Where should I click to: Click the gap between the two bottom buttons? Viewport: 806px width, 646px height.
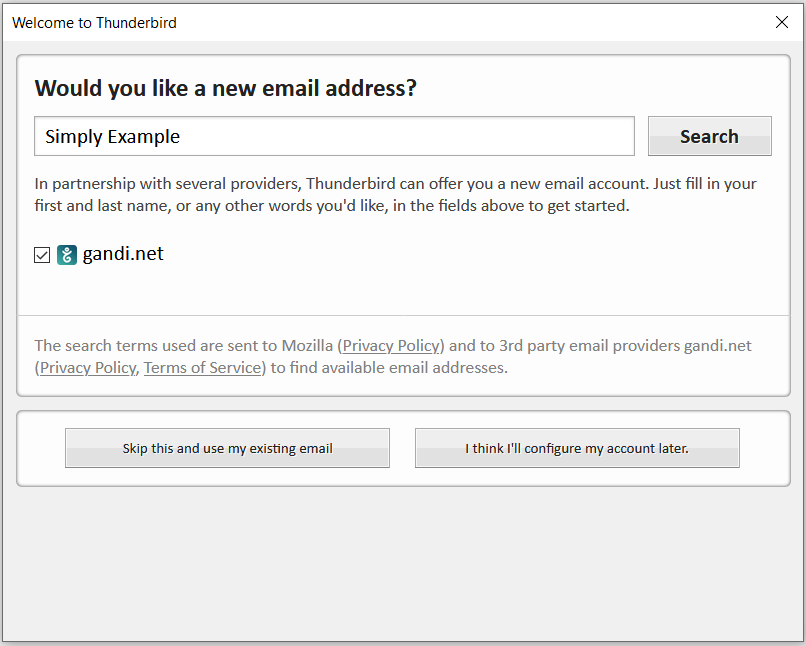(x=402, y=449)
